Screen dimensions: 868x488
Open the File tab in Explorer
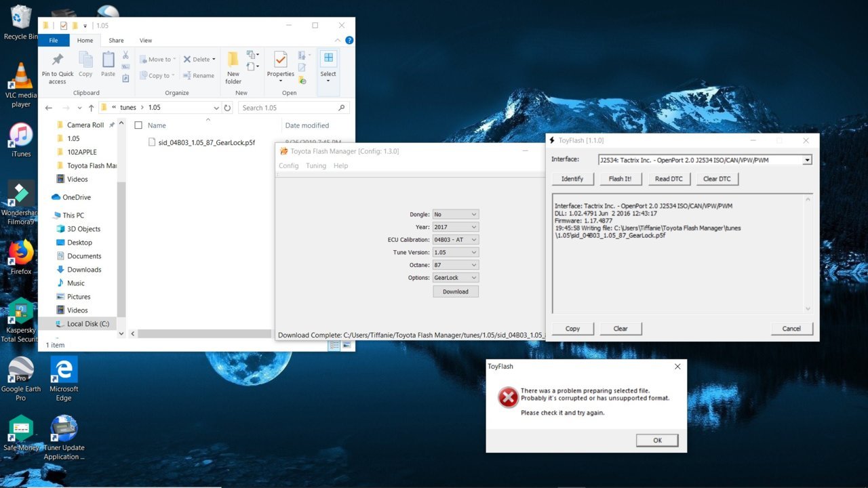coord(54,41)
